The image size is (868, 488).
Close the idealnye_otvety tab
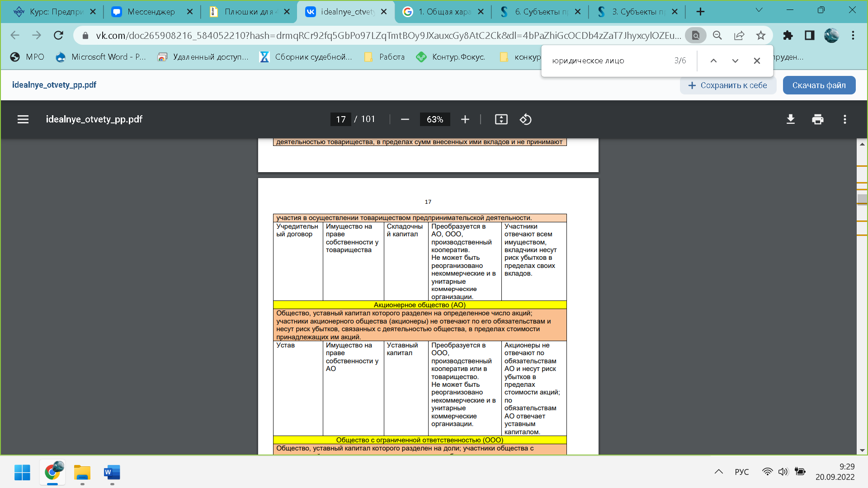pyautogui.click(x=384, y=12)
